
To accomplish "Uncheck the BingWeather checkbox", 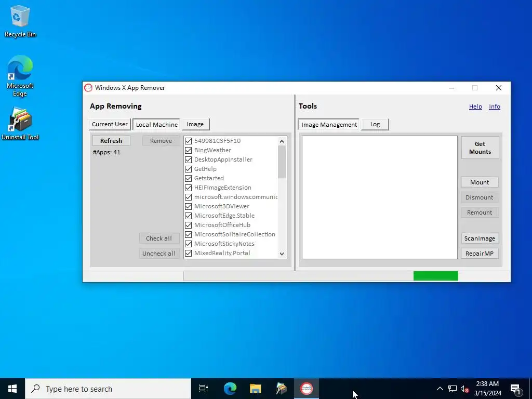I will (x=188, y=150).
